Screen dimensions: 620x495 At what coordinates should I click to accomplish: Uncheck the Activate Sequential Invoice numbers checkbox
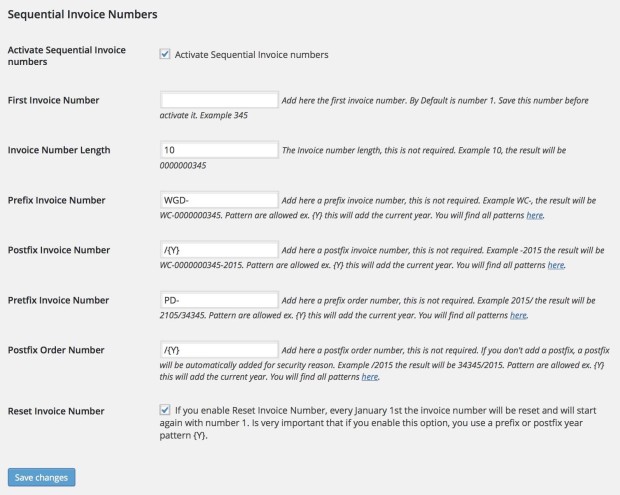point(165,54)
